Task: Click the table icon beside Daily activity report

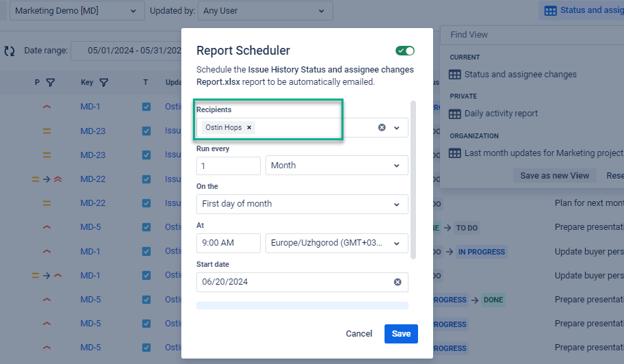Action: pos(455,114)
